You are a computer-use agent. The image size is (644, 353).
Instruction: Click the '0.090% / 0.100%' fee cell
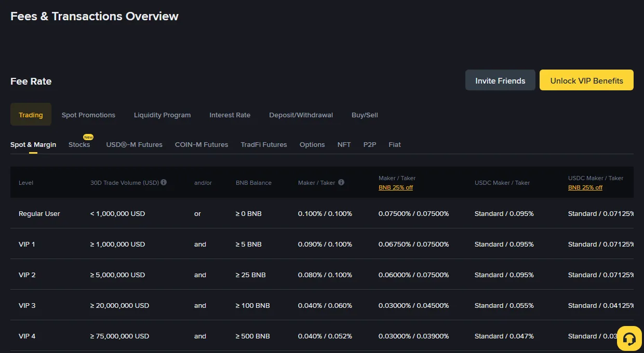point(325,244)
